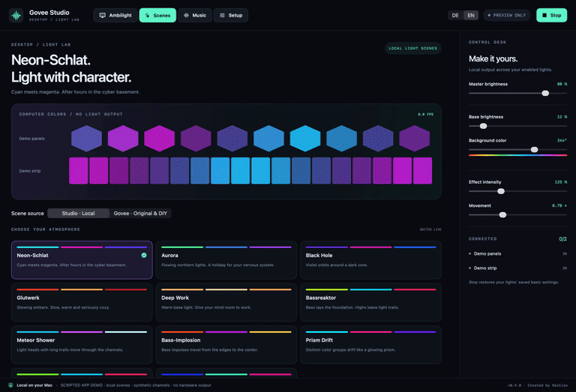Screen dimensions: 576x392
Task: Select the Meteor Shower scene
Action: click(82, 345)
